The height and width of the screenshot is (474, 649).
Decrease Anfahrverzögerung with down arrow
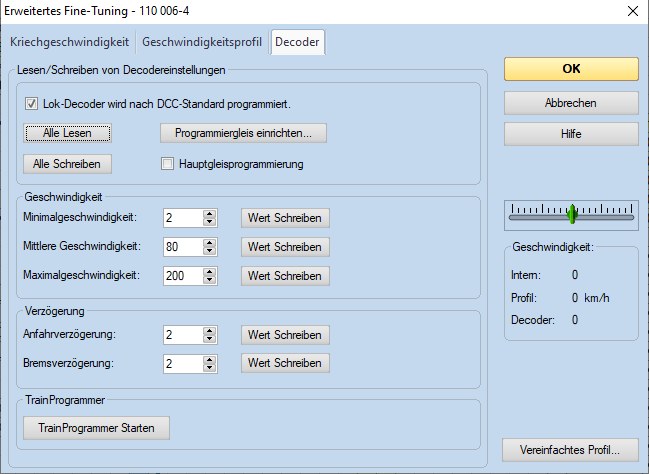pyautogui.click(x=209, y=340)
